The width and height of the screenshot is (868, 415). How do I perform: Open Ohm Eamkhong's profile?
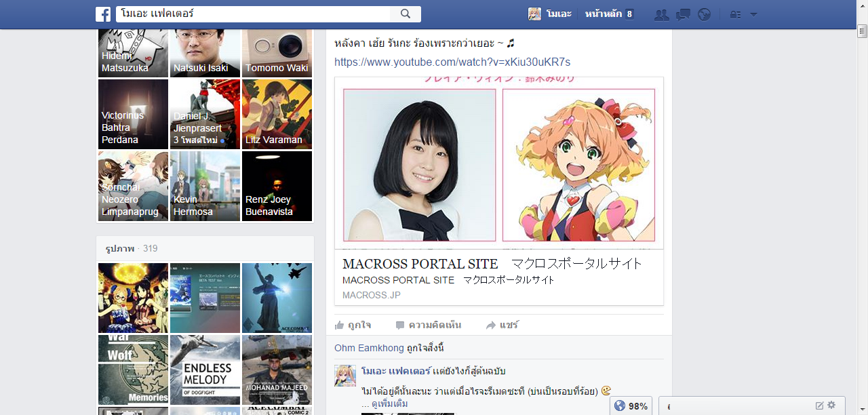coord(369,348)
